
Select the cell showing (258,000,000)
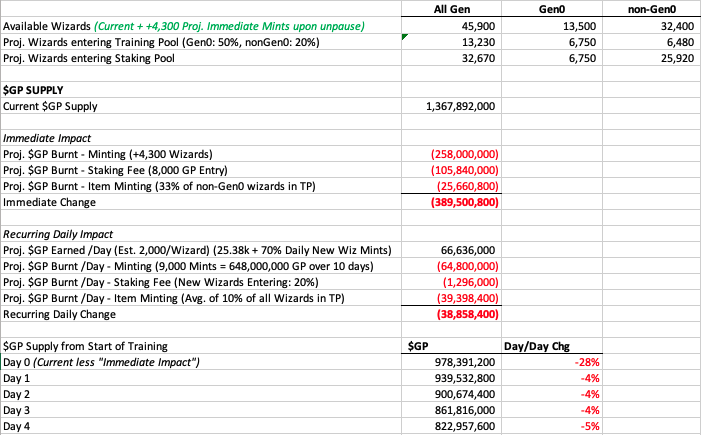pyautogui.click(x=452, y=155)
